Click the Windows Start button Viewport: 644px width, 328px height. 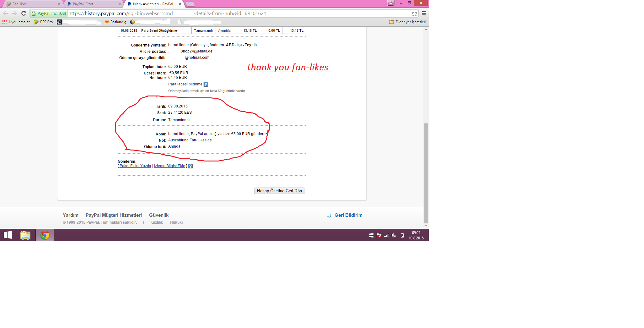click(8, 235)
